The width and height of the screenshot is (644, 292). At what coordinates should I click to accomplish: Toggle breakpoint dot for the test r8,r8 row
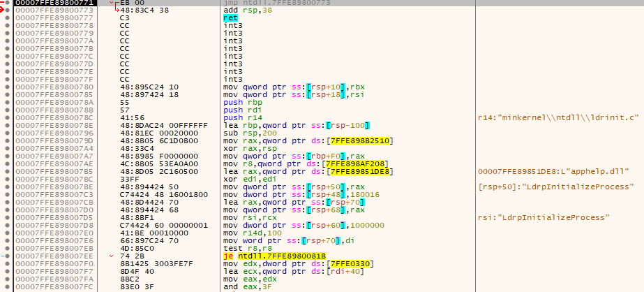pos(7,249)
